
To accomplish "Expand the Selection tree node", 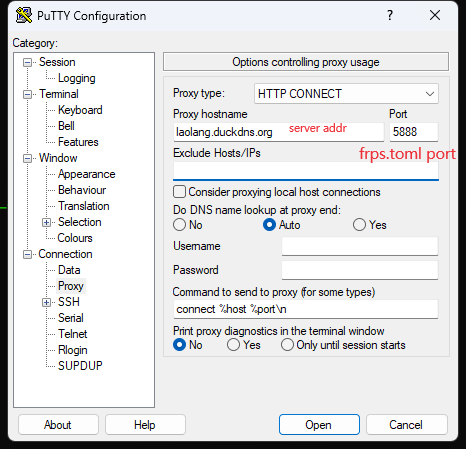I will (46, 222).
